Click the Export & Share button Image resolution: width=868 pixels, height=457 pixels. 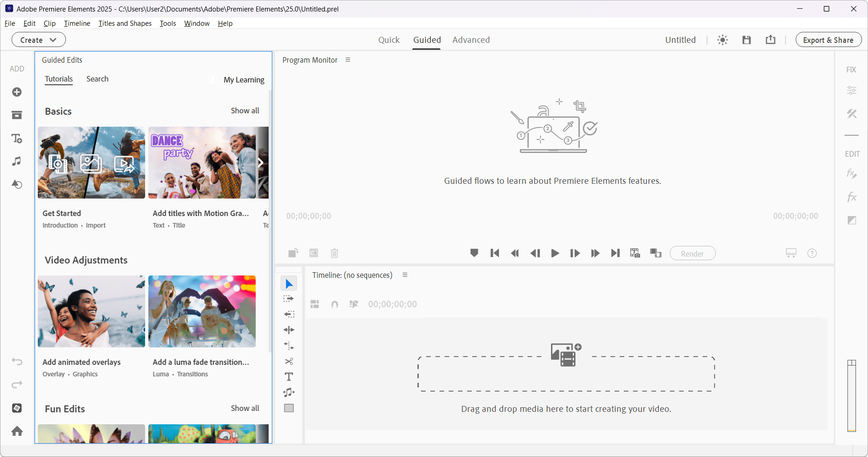[828, 40]
